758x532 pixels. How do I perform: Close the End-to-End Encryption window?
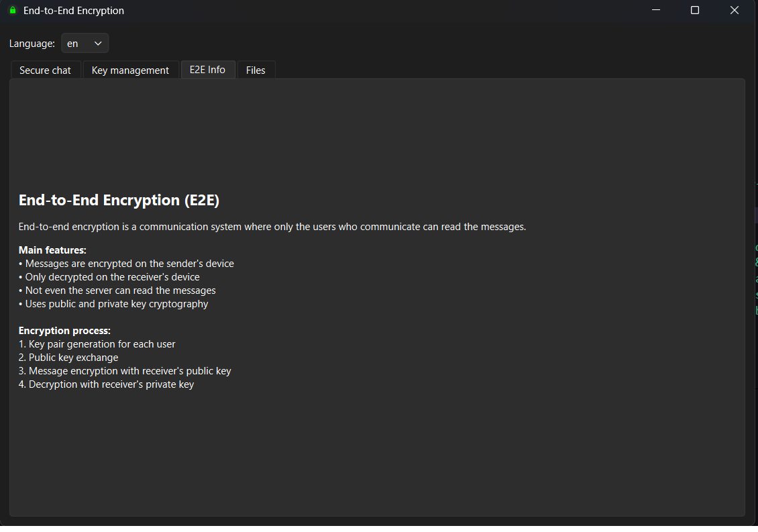(735, 11)
